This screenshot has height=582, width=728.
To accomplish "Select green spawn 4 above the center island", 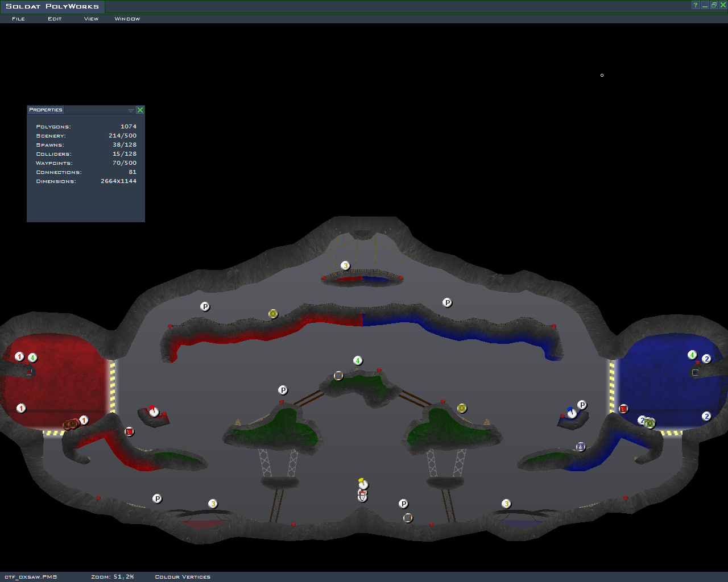I will click(358, 360).
